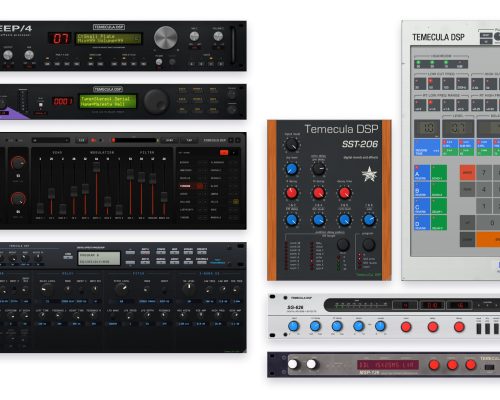Select the blue A button on the white Temecula DSP unit
The width and height of the screenshot is (500, 400).
(422, 173)
